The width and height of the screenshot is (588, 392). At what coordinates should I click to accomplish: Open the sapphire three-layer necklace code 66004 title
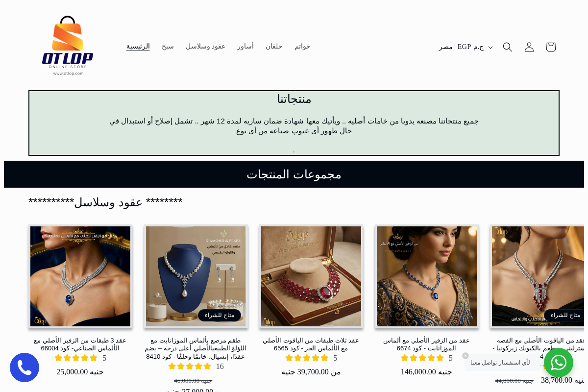coord(80,344)
